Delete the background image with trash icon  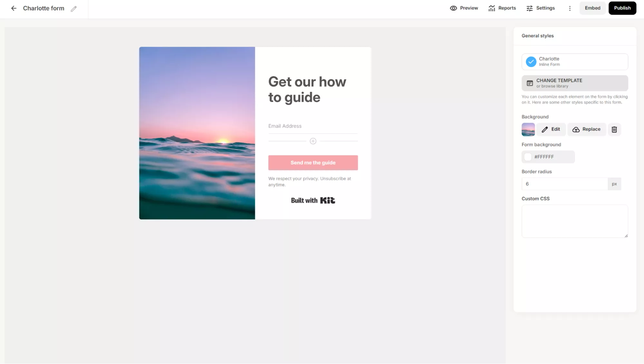[x=614, y=129]
